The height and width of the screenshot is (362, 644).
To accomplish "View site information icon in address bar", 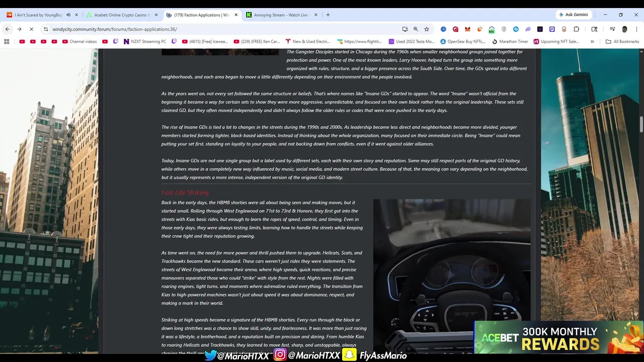I will 46,29.
